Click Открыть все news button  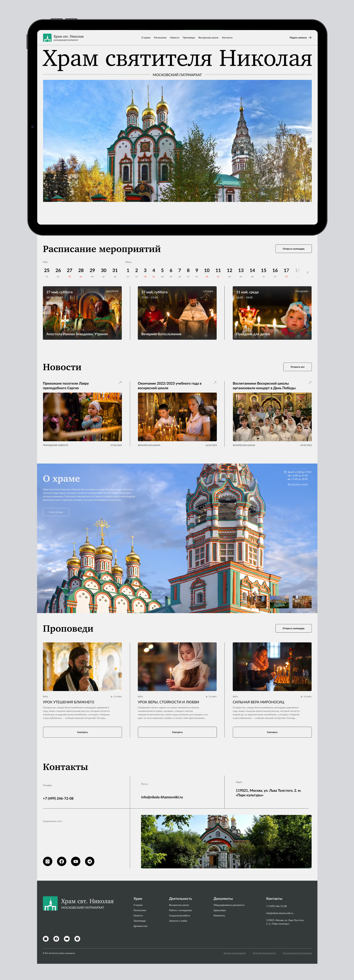297,367
